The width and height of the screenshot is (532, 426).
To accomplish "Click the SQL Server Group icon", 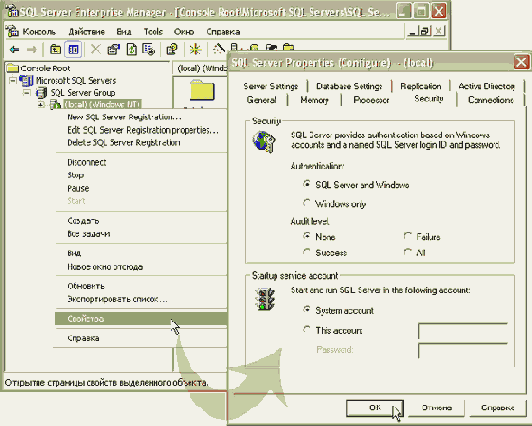I will tap(42, 93).
